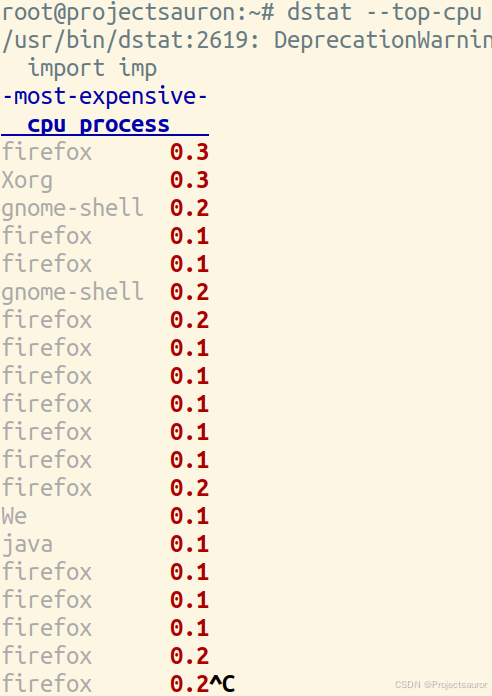Click the 'cpu process' column header
Screen dimensions: 492x696
98,125
